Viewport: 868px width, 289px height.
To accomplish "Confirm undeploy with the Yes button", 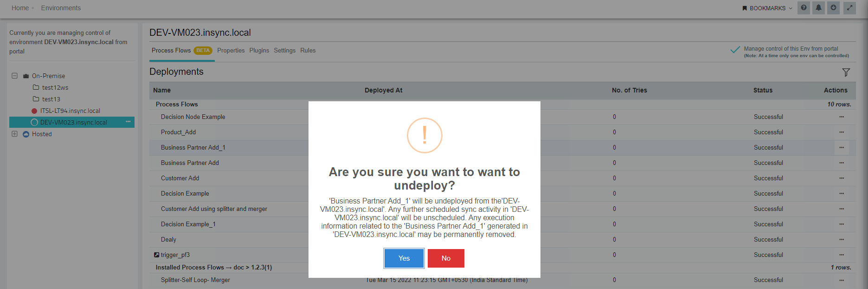I will click(x=404, y=258).
